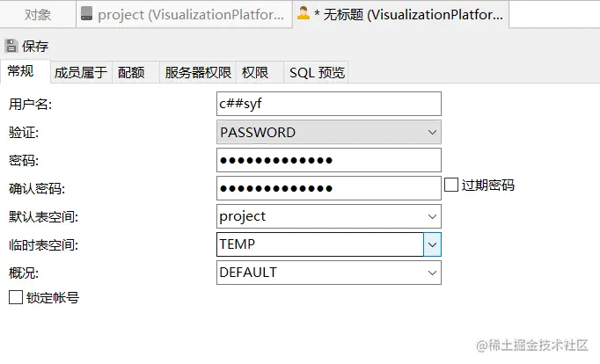Select the 常规 tab

click(23, 73)
